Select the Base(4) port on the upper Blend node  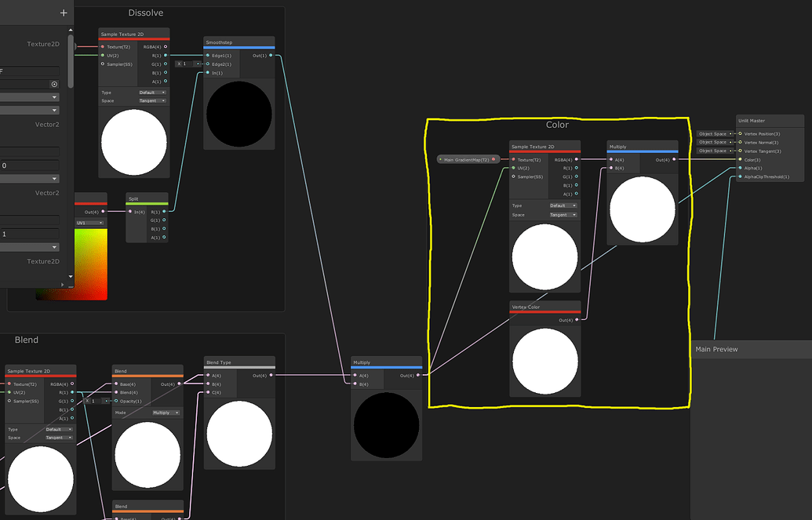(x=116, y=384)
